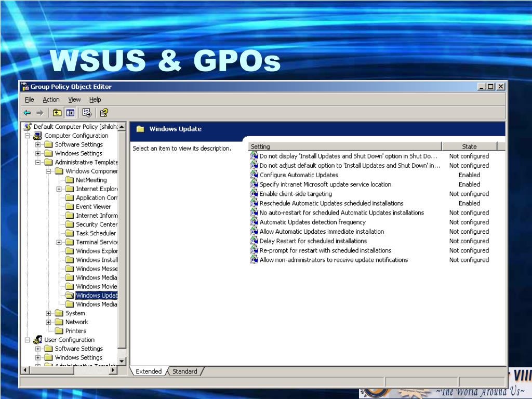Click the tree pane scroll down arrow
Viewport: 532px width, 399px height.
122,361
